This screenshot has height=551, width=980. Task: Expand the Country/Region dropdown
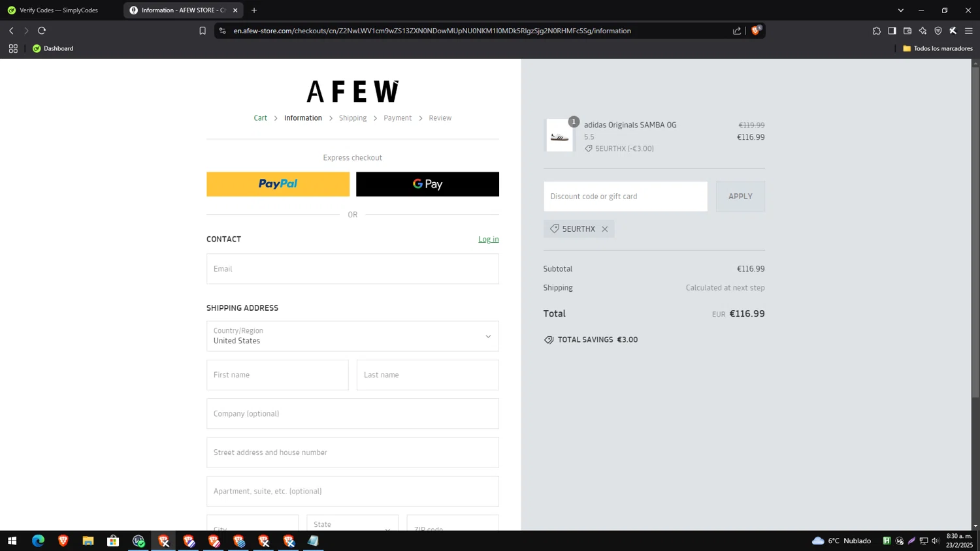(x=353, y=336)
